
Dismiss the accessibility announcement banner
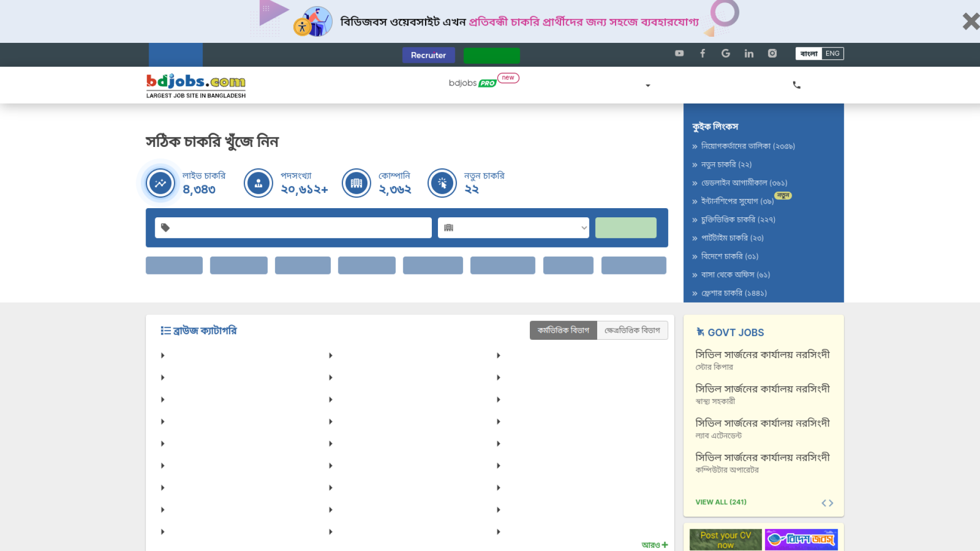click(970, 21)
